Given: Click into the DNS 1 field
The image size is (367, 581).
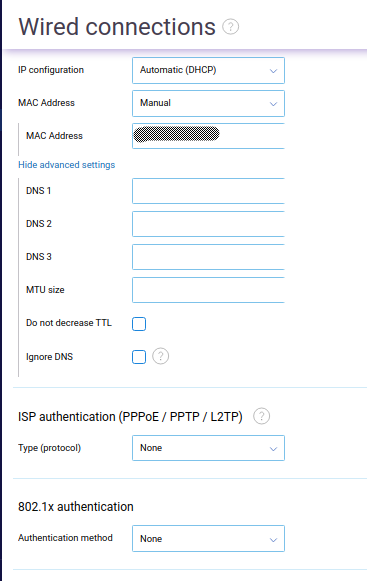Looking at the screenshot, I should click(208, 191).
